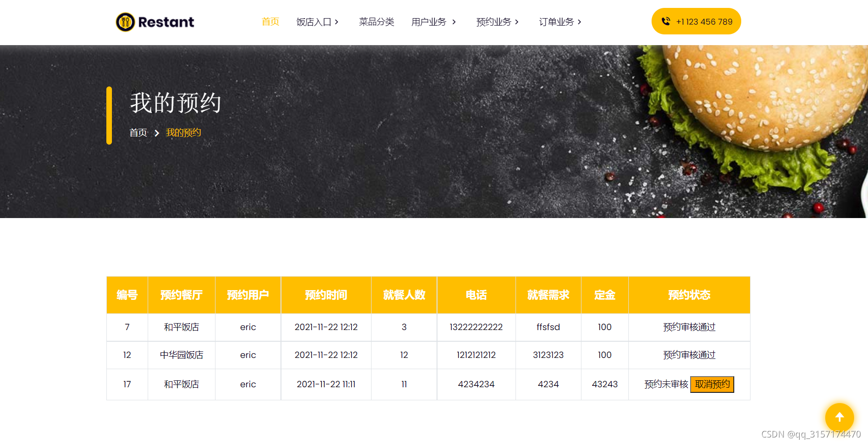
Task: Click the 取消预约 button in row 17
Action: pos(712,384)
